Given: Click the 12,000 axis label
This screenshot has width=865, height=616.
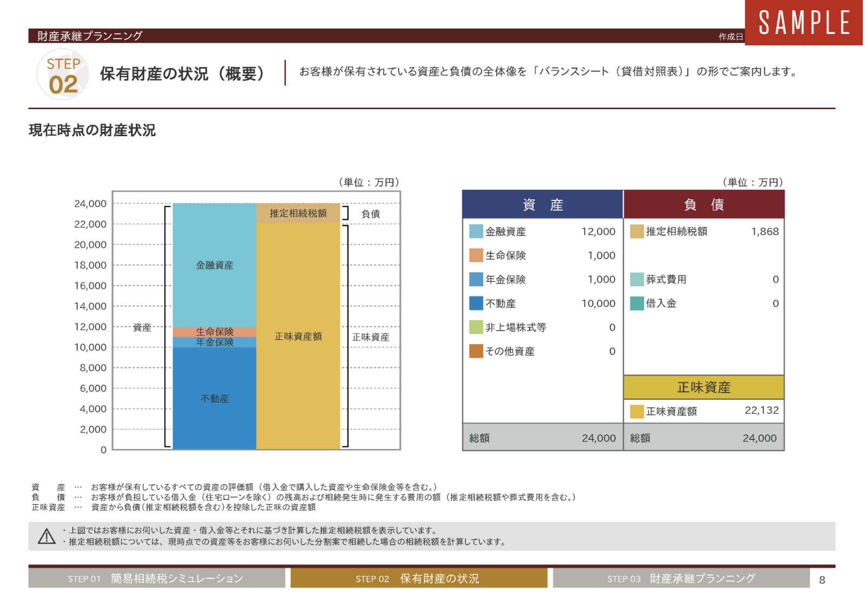Looking at the screenshot, I should click(x=90, y=327).
